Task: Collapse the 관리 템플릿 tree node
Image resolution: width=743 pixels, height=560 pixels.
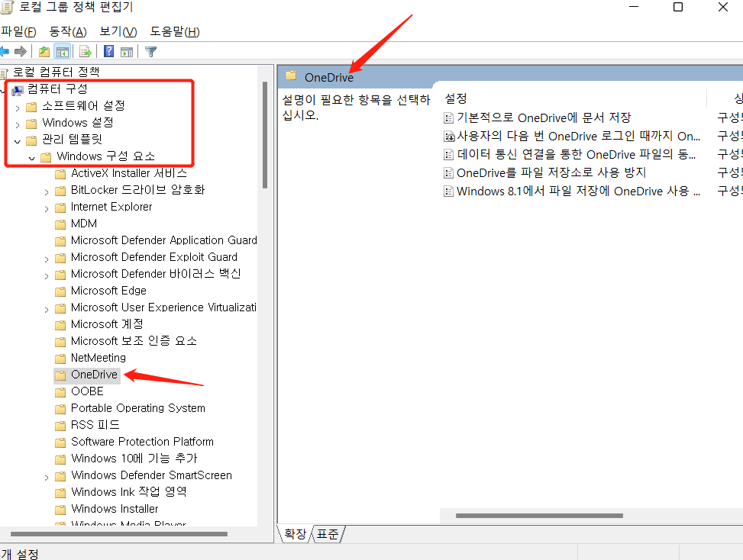Action: click(18, 139)
